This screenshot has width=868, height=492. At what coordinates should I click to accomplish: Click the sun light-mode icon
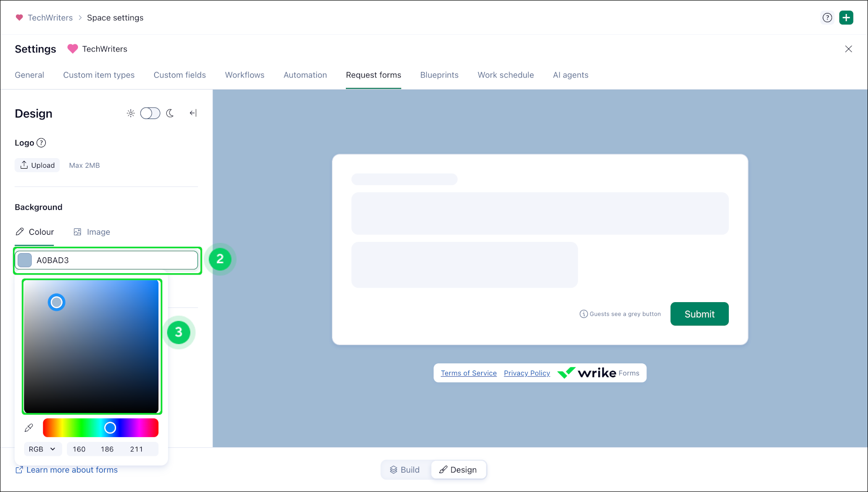coord(131,113)
